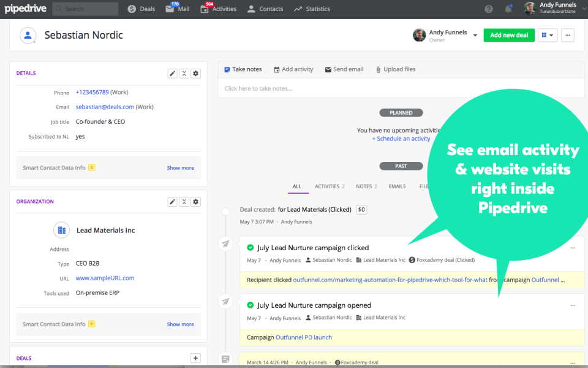Toggle completion check on campaign opened activity
Image resolution: width=588 pixels, height=368 pixels.
250,305
